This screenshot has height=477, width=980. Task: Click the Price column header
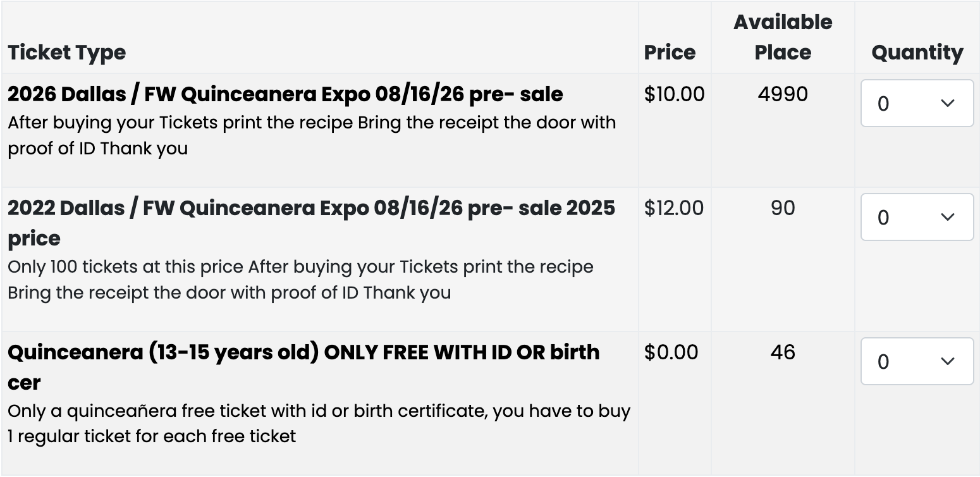pos(670,52)
